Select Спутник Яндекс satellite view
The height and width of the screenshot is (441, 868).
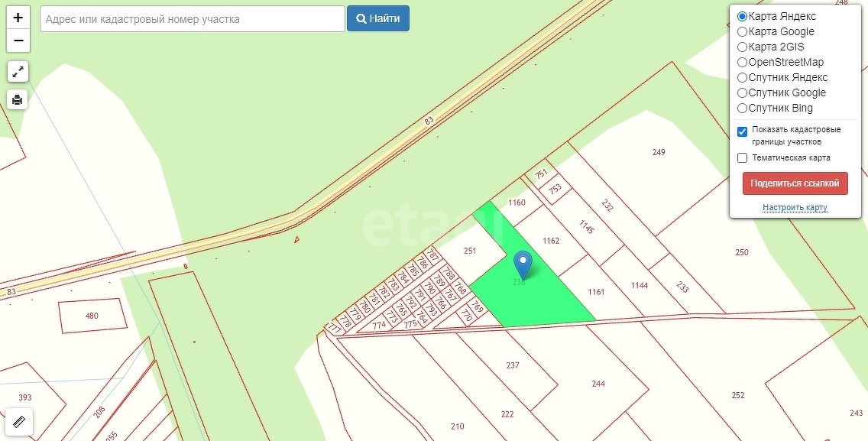tap(743, 77)
